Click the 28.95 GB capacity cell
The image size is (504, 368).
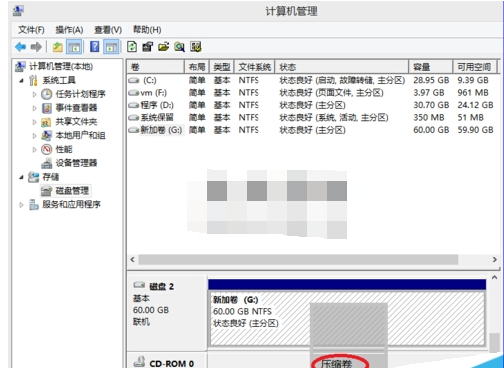coord(431,80)
